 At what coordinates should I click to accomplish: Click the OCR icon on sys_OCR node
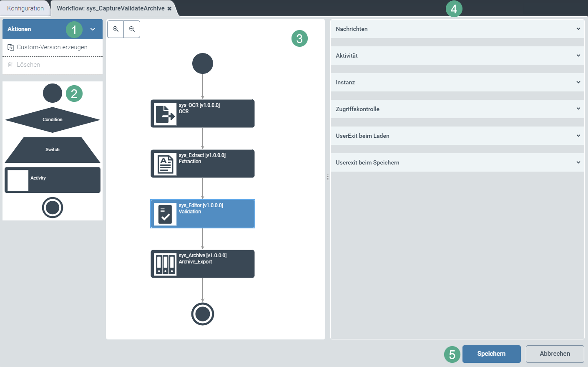click(x=164, y=113)
